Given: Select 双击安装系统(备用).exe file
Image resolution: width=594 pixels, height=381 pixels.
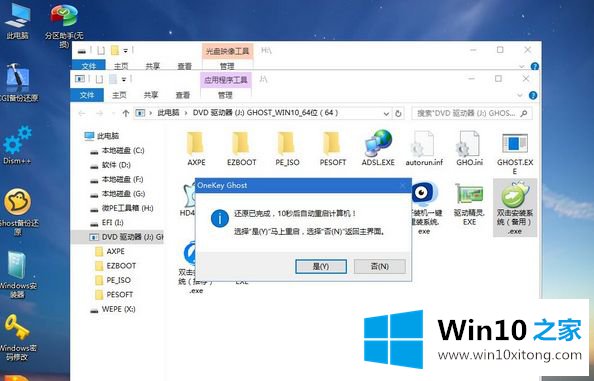Looking at the screenshot, I should point(515,208).
